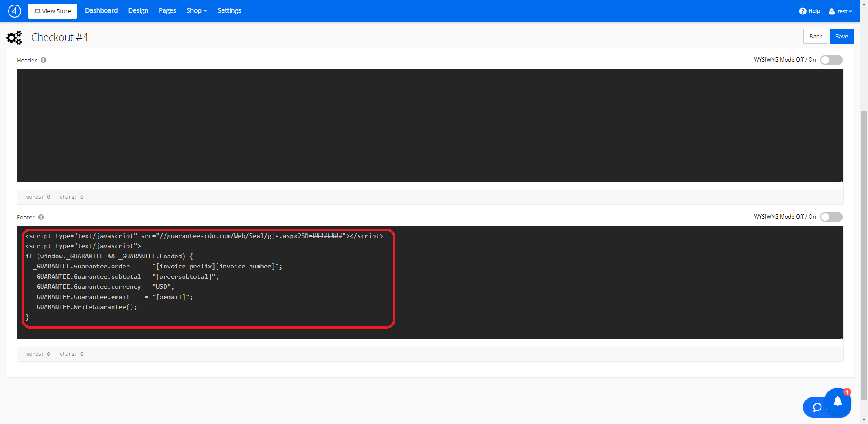
Task: Click the "[oemail]" email line in footer
Action: click(x=113, y=297)
